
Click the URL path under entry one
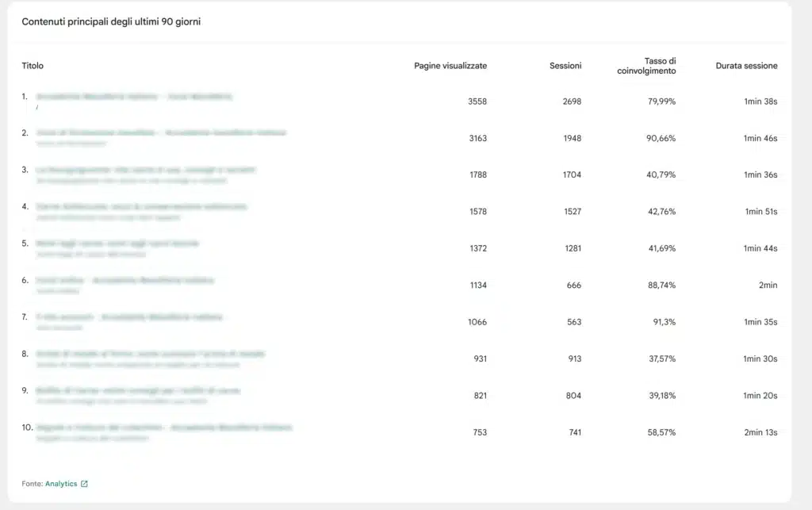point(36,106)
